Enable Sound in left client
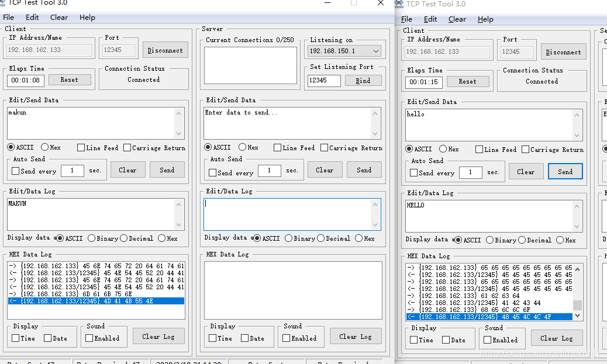The width and height of the screenshot is (607, 364). click(102, 338)
